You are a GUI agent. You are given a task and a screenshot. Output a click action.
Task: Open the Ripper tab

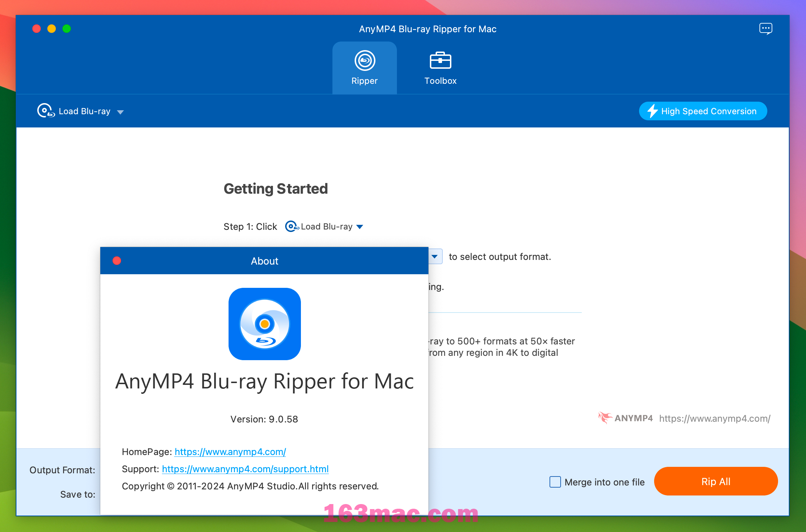click(364, 68)
